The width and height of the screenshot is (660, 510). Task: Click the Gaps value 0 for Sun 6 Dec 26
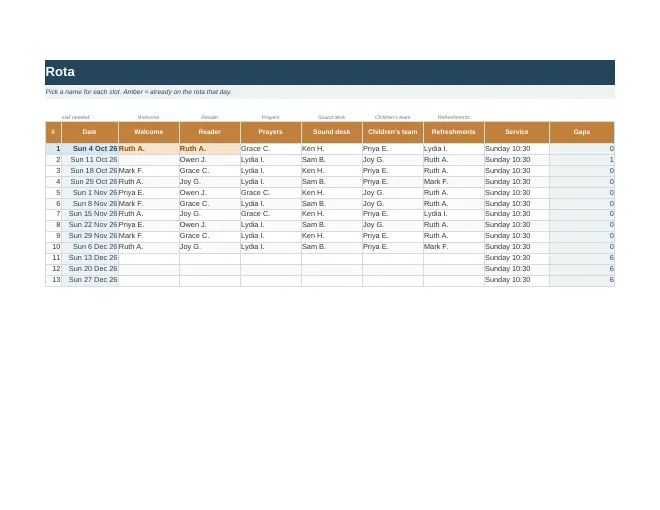click(x=582, y=247)
